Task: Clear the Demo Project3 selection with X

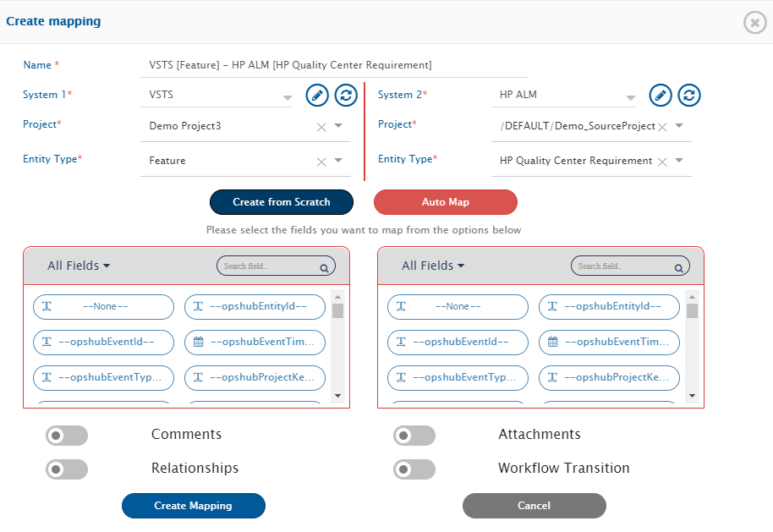Action: coord(321,127)
